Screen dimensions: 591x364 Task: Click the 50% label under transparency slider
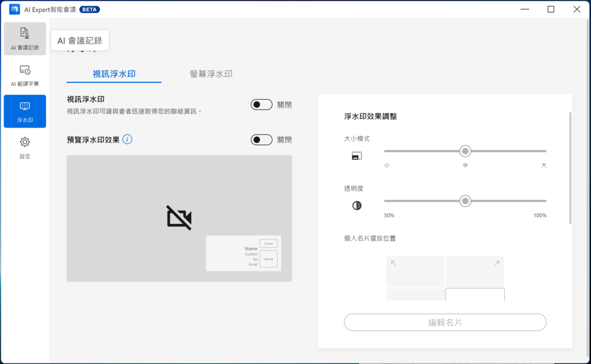click(389, 216)
